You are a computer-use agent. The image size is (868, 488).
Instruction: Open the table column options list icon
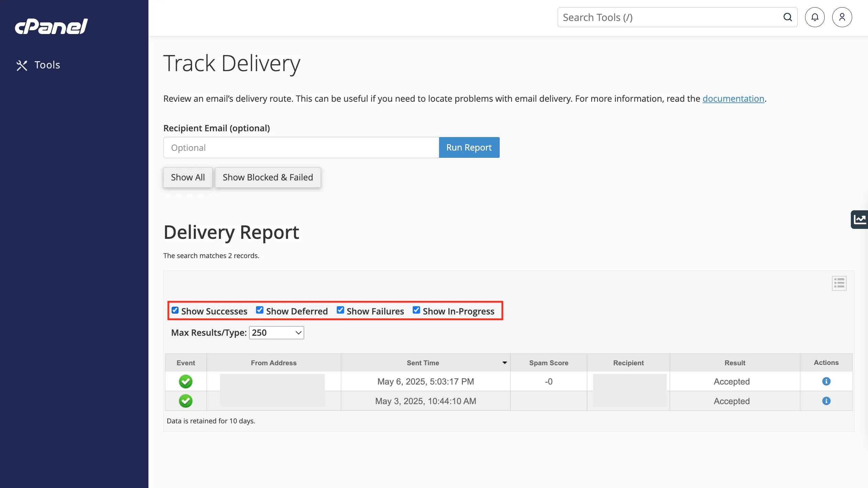pos(839,283)
